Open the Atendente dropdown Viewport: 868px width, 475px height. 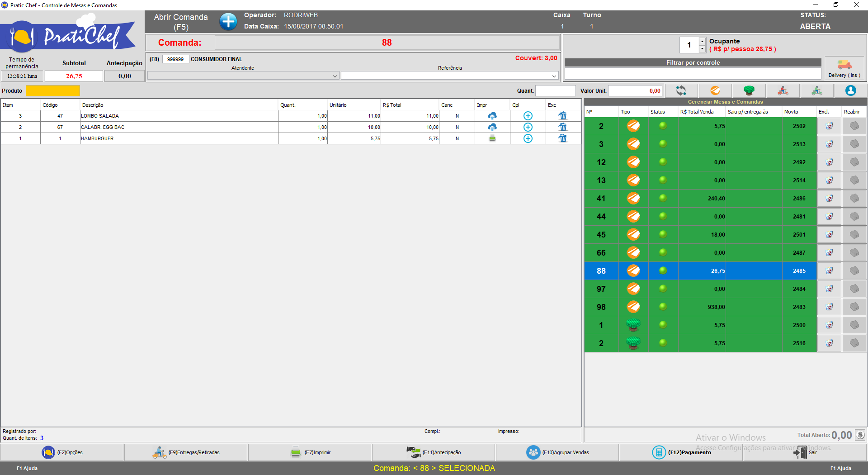[335, 76]
